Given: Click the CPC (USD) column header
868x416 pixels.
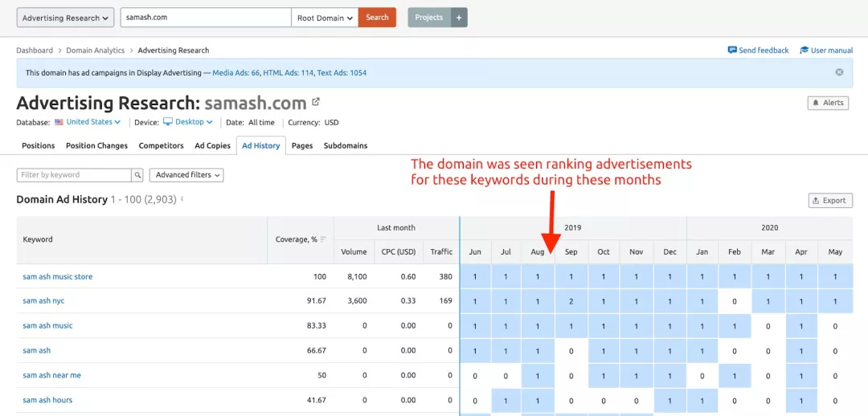Looking at the screenshot, I should coord(399,251).
